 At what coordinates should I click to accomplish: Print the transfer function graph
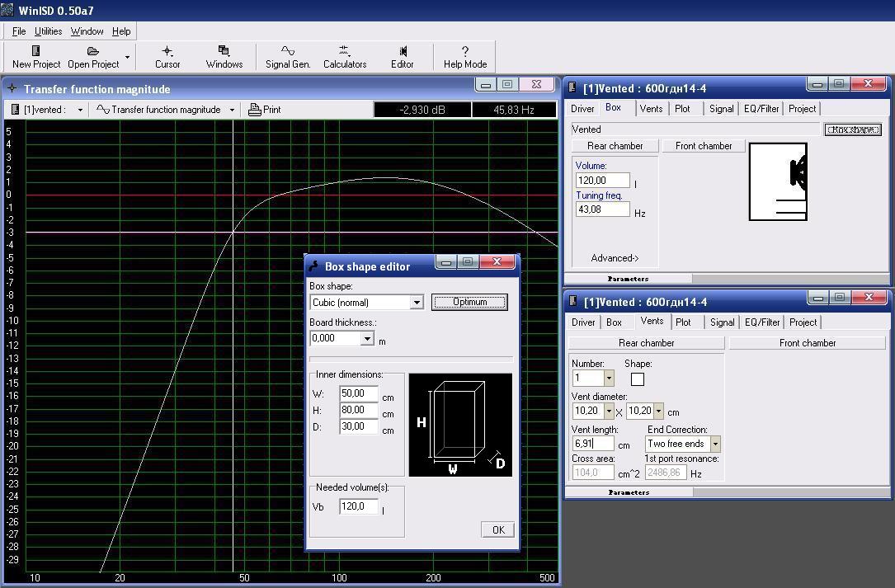click(x=265, y=110)
